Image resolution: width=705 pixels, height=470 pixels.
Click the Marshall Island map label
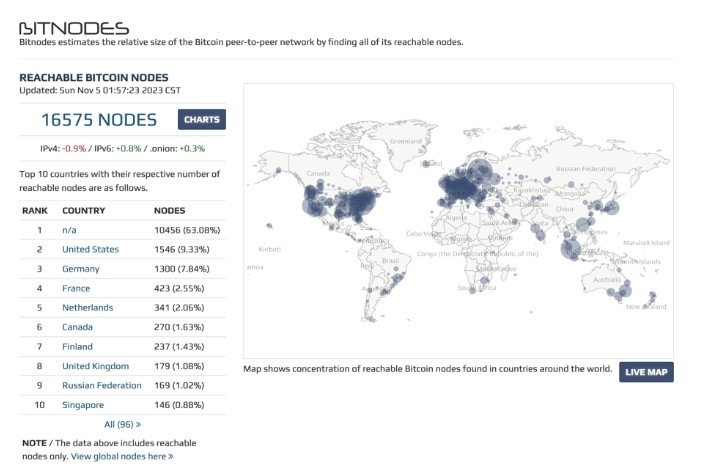(x=646, y=242)
